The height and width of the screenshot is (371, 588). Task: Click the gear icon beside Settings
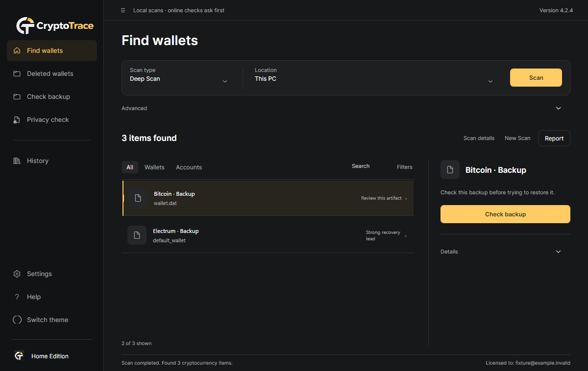tap(17, 274)
